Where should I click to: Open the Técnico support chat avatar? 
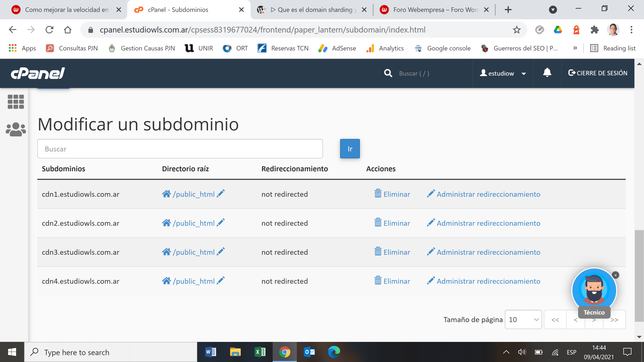(594, 290)
